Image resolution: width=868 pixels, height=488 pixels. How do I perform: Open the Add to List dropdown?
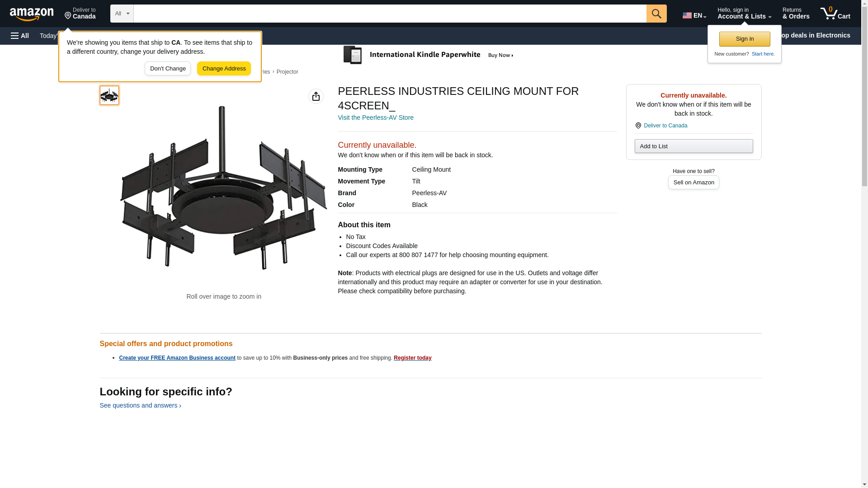tap(693, 146)
